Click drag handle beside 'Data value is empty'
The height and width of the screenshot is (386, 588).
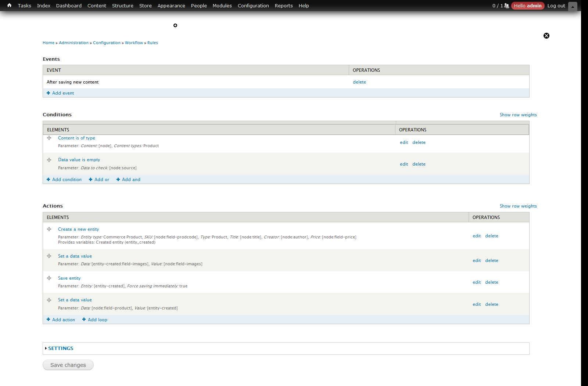point(49,159)
